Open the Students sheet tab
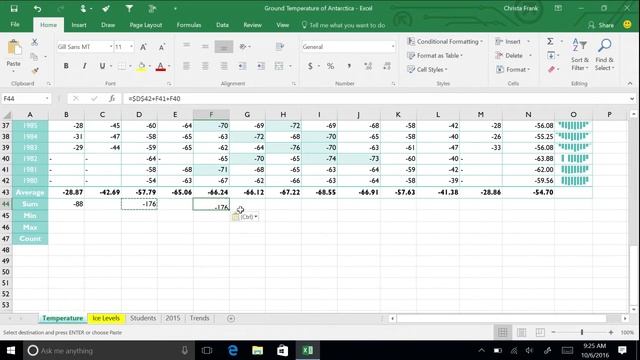The height and width of the screenshot is (360, 640). pos(143,318)
